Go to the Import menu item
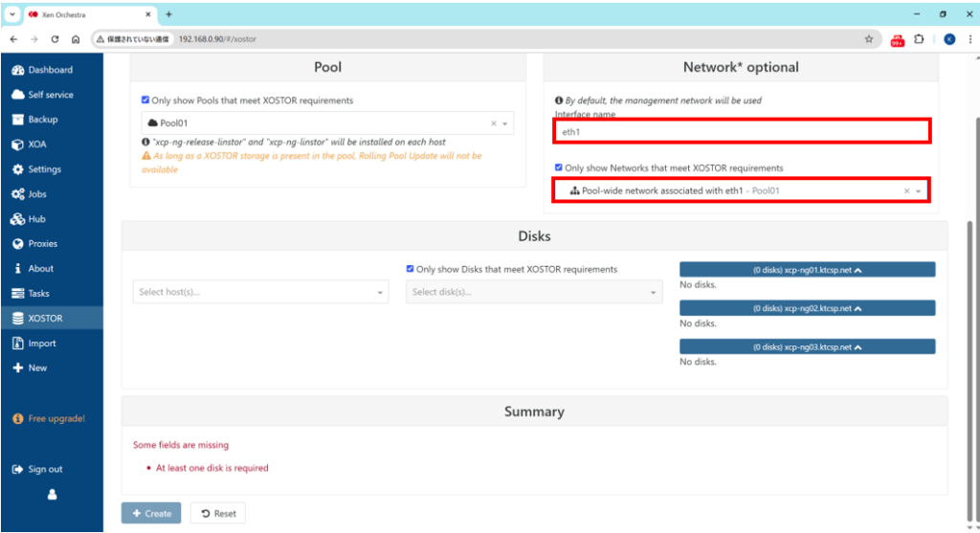The image size is (980, 533). click(41, 344)
